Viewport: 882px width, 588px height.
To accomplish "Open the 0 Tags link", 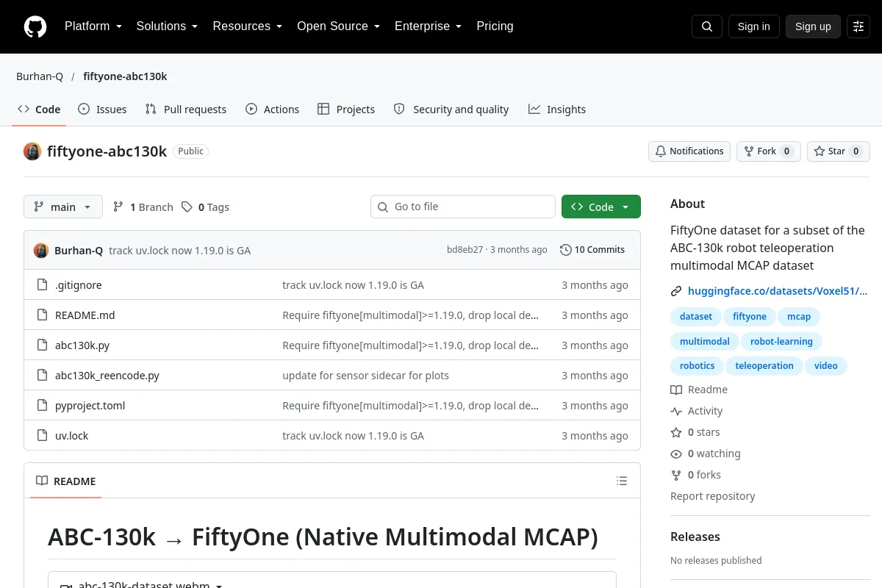I will click(x=205, y=207).
